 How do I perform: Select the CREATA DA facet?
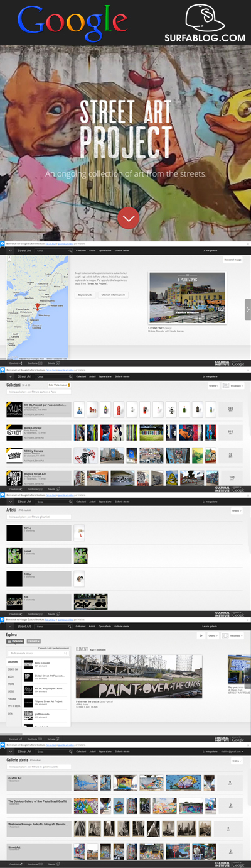pyautogui.click(x=13, y=669)
